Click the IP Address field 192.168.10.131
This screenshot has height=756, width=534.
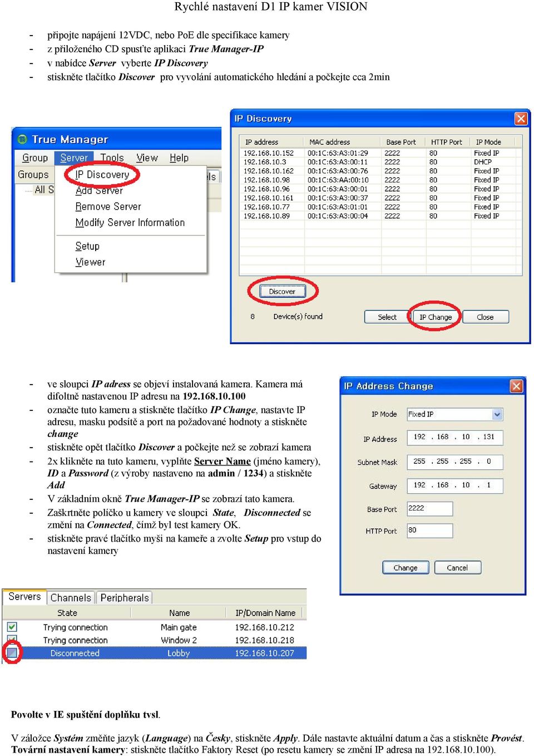pos(455,437)
